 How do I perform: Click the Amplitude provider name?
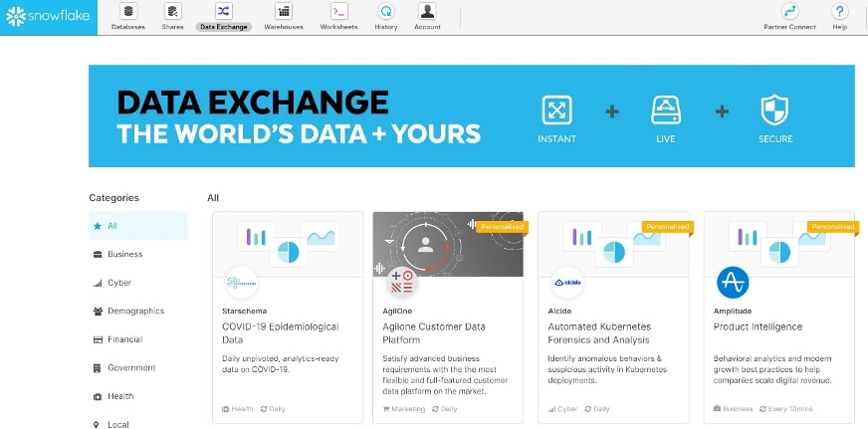coord(733,312)
